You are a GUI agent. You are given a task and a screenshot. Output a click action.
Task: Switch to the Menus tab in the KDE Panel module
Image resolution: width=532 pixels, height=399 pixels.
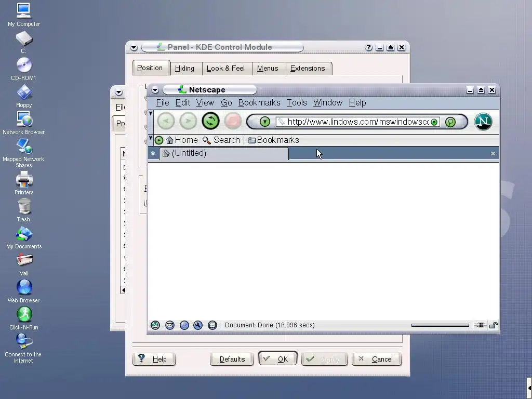(269, 69)
